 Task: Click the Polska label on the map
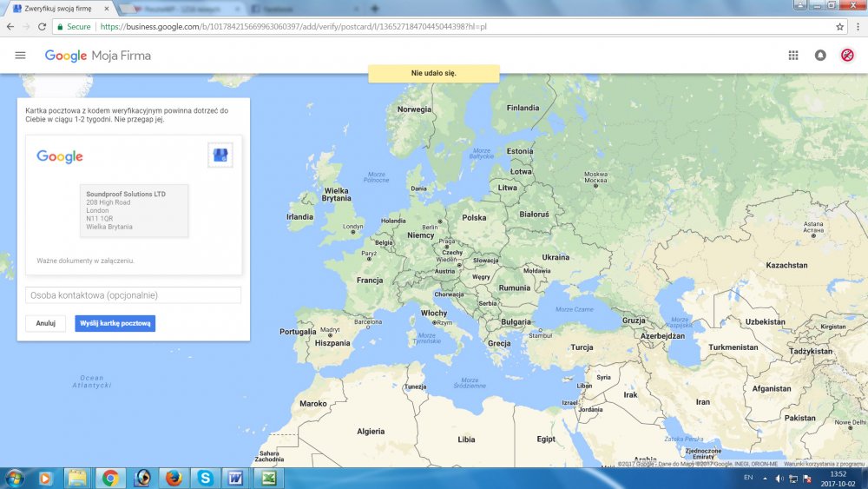click(x=475, y=218)
